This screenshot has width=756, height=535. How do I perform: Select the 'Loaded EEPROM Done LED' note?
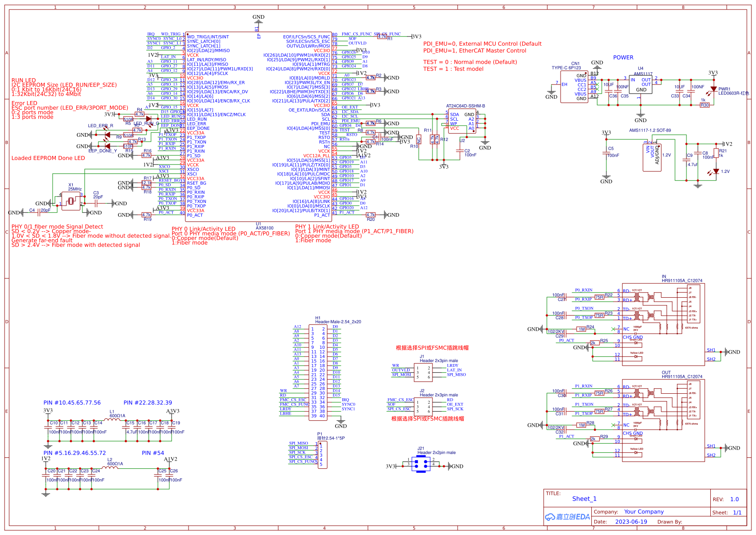[x=48, y=158]
